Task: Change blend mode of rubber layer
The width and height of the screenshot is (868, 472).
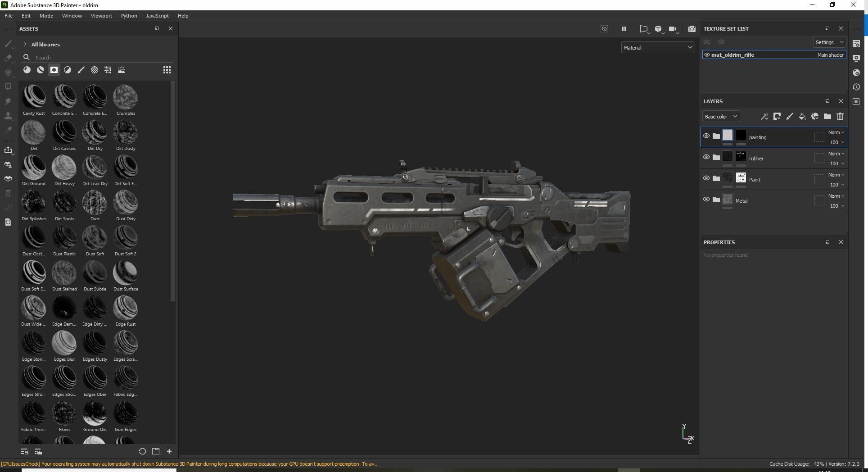Action: click(836, 154)
